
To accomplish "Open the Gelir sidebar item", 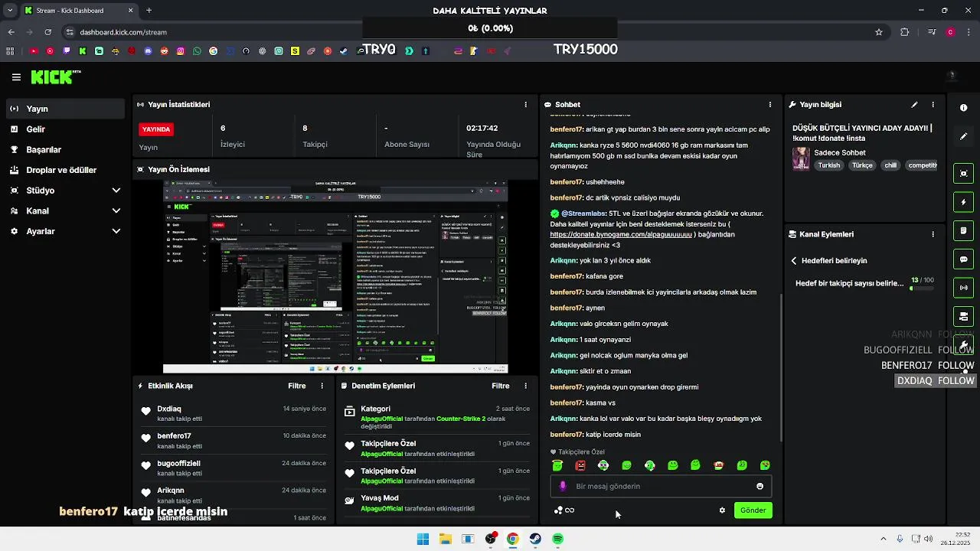I will click(x=64, y=129).
